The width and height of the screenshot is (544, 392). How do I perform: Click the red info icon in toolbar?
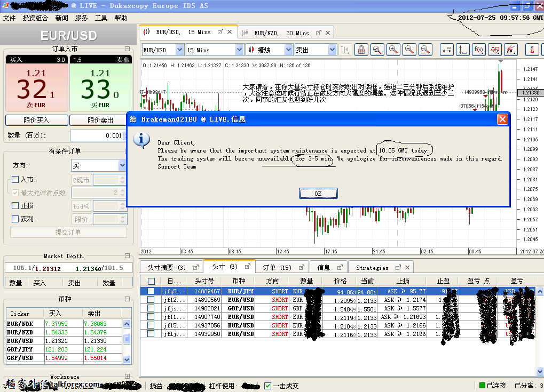[x=532, y=50]
